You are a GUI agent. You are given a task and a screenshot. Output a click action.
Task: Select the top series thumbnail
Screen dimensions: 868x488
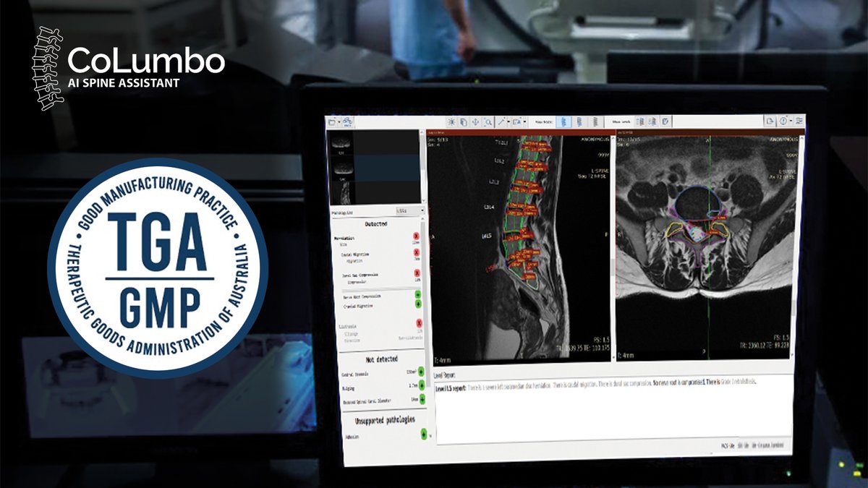click(x=340, y=142)
